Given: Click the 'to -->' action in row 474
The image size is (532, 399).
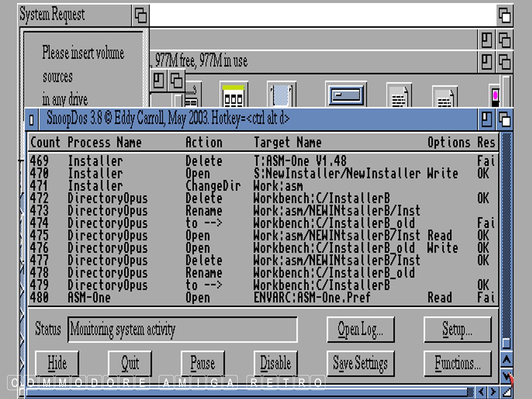Looking at the screenshot, I should tap(204, 223).
